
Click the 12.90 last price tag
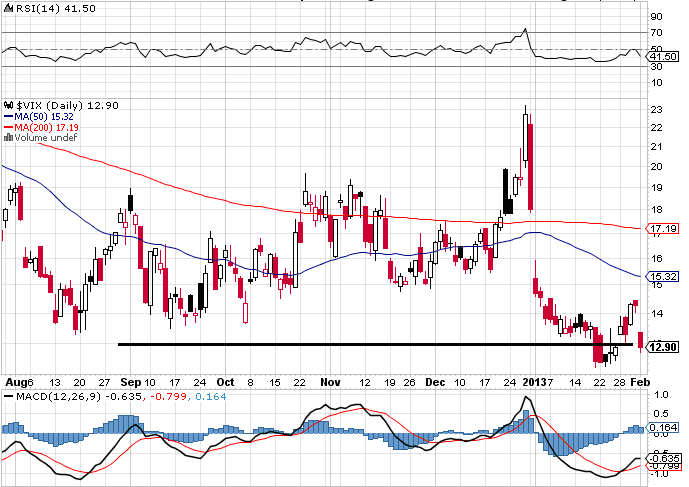point(663,345)
